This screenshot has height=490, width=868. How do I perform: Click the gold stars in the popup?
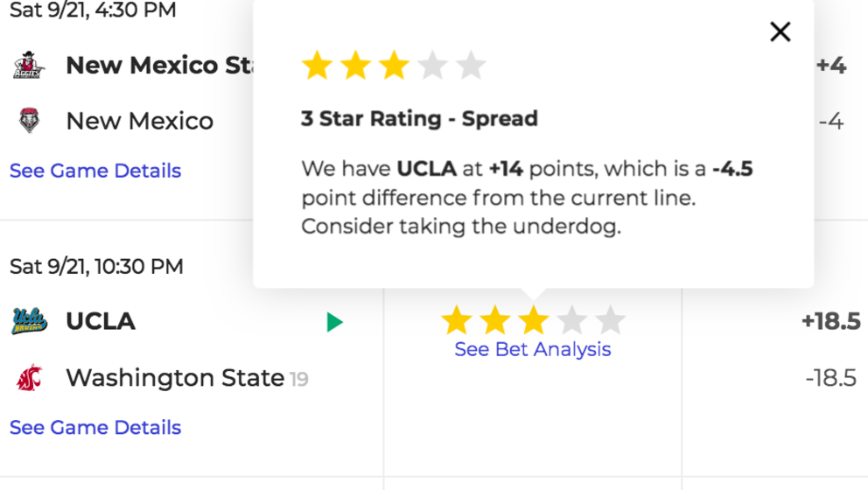tap(355, 66)
